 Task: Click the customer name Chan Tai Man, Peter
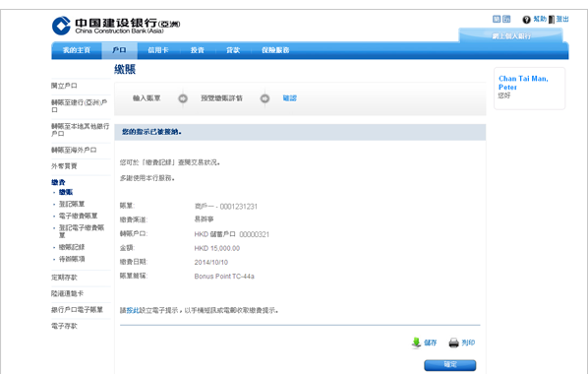(523, 83)
